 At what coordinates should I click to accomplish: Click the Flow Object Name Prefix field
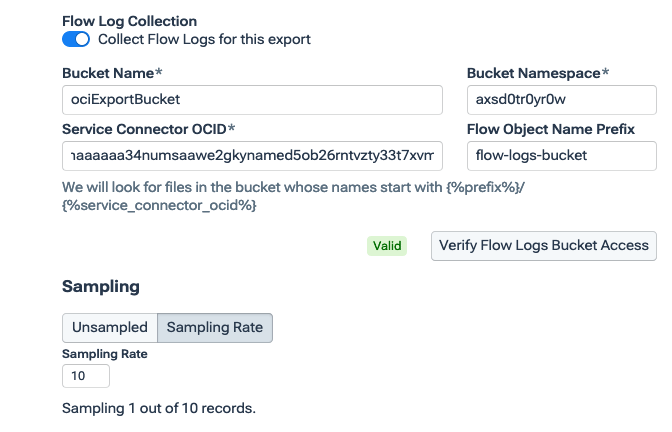[x=561, y=156]
